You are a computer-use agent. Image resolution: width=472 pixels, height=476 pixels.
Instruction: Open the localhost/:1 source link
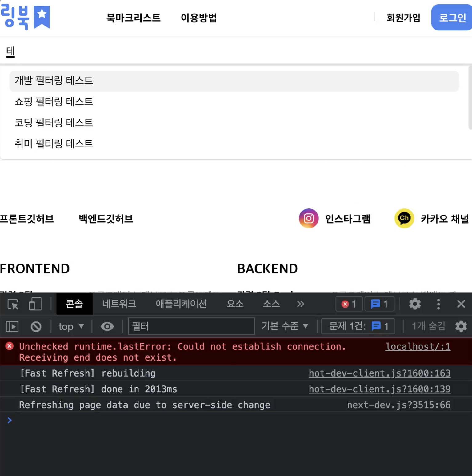[418, 347]
